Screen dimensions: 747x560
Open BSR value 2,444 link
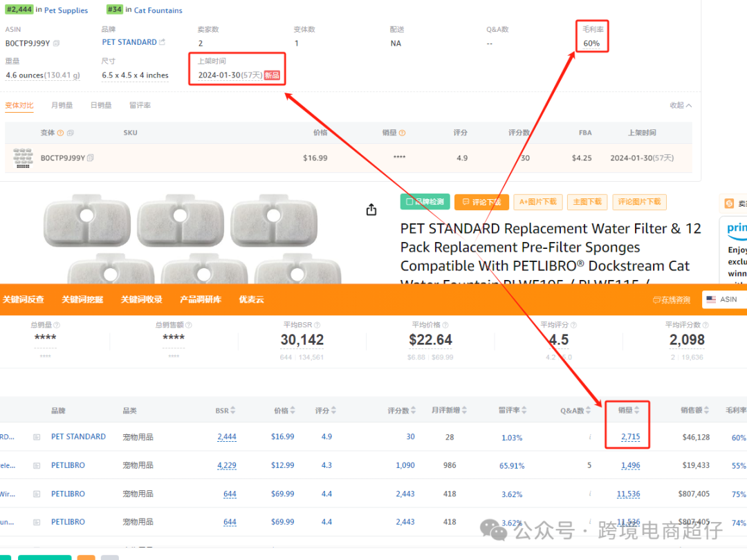tap(227, 437)
